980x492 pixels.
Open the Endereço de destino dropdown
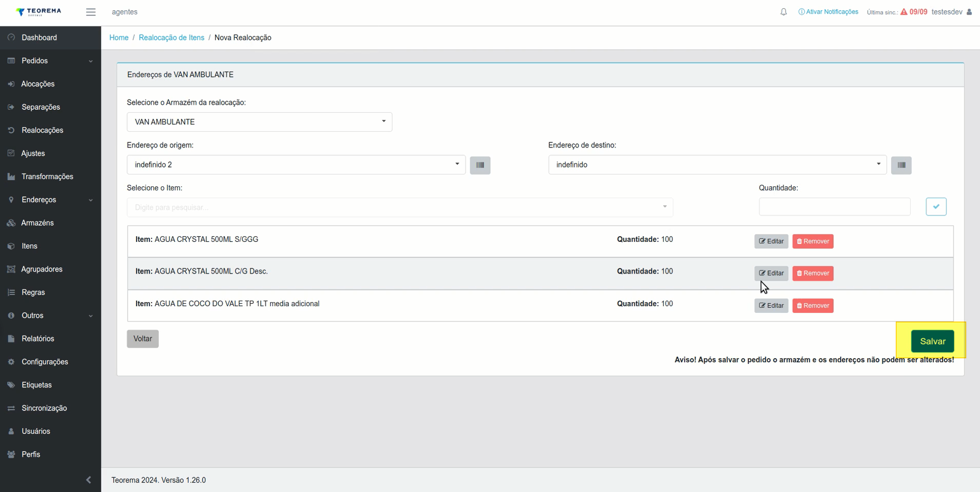(717, 165)
